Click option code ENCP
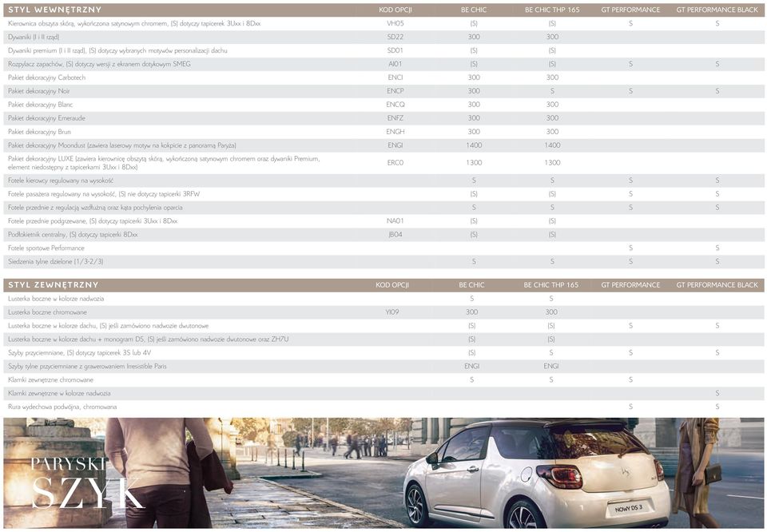The width and height of the screenshot is (767, 532). (395, 91)
